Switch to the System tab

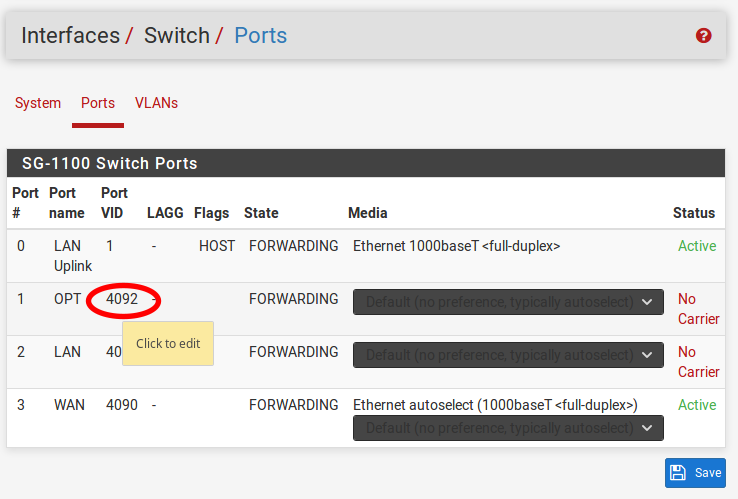tap(38, 103)
